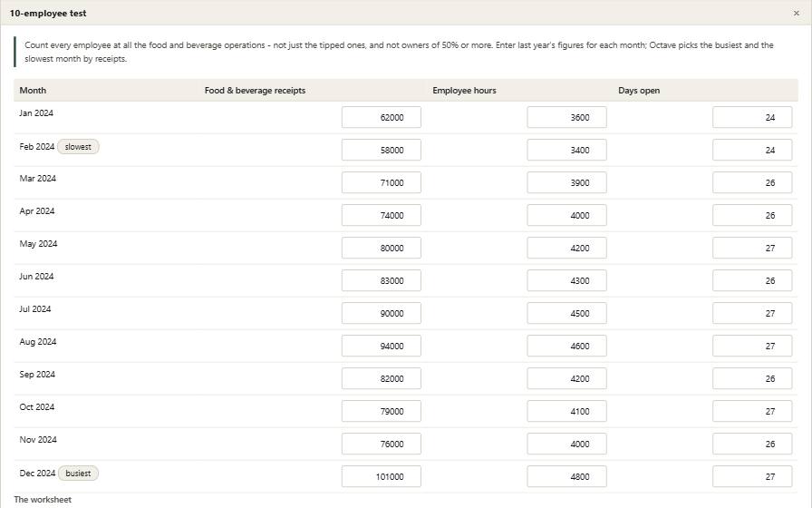Edit Dec 2024 days open field
The width and height of the screenshot is (812, 508).
pyautogui.click(x=752, y=476)
